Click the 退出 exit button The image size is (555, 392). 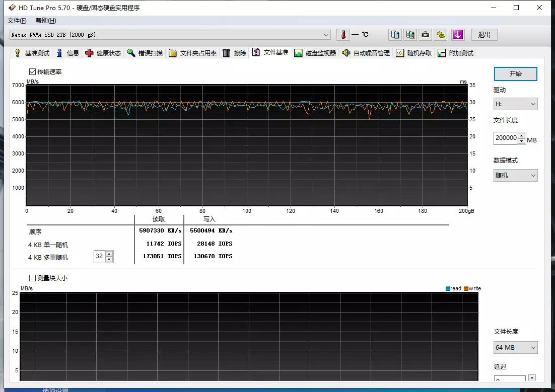[x=484, y=35]
